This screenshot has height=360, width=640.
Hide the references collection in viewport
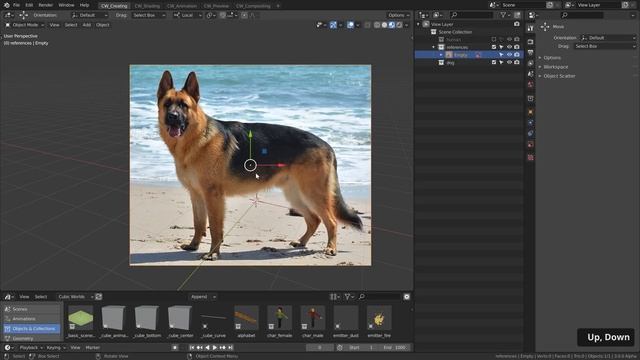tap(509, 47)
